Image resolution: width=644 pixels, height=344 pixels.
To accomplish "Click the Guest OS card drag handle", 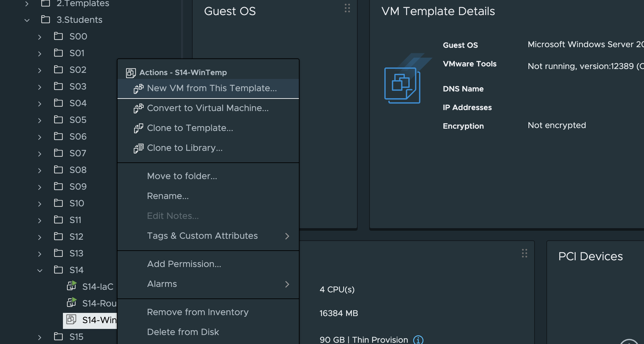I will (347, 8).
